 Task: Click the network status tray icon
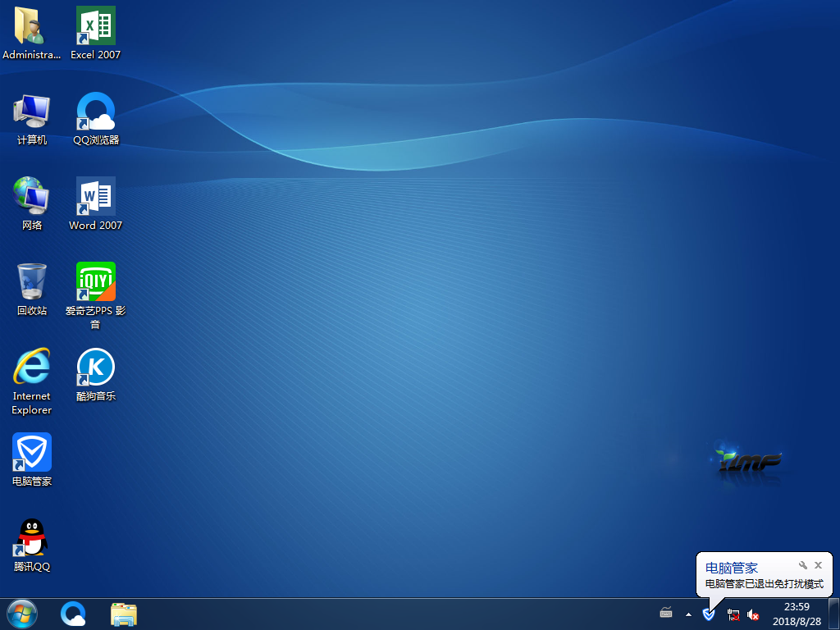(733, 614)
